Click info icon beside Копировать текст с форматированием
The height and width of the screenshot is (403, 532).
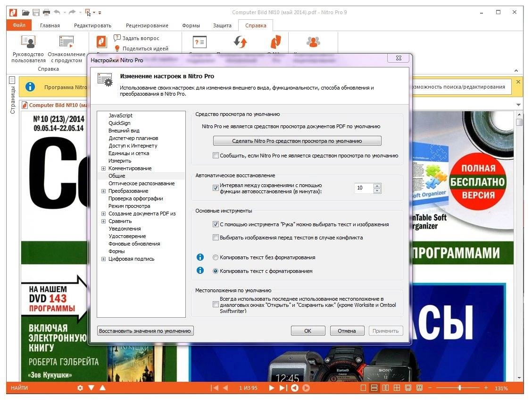pos(200,271)
